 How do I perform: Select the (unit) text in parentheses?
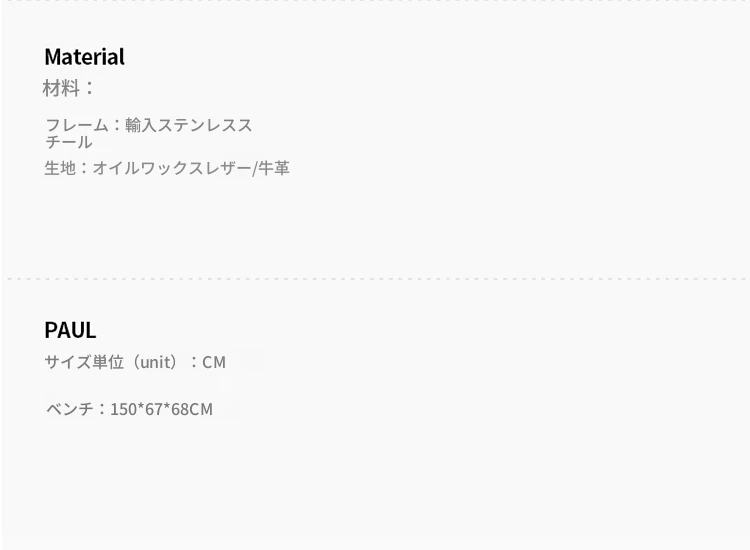tap(157, 362)
